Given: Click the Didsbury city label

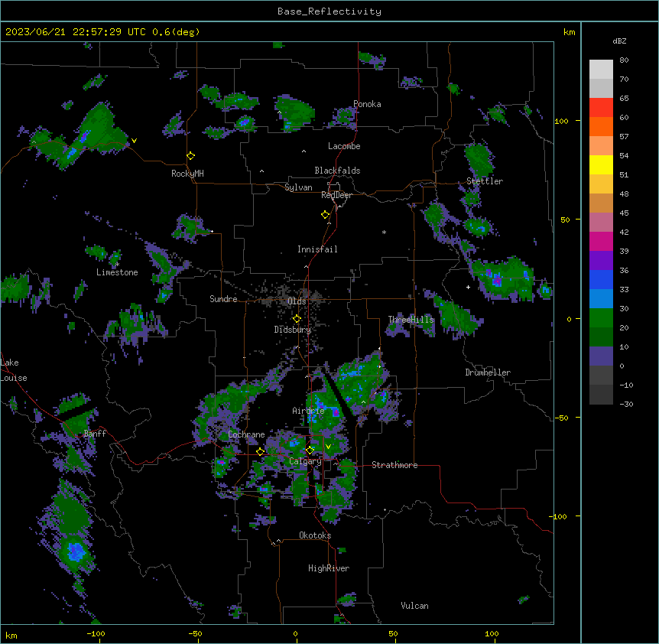Looking at the screenshot, I should [x=293, y=330].
